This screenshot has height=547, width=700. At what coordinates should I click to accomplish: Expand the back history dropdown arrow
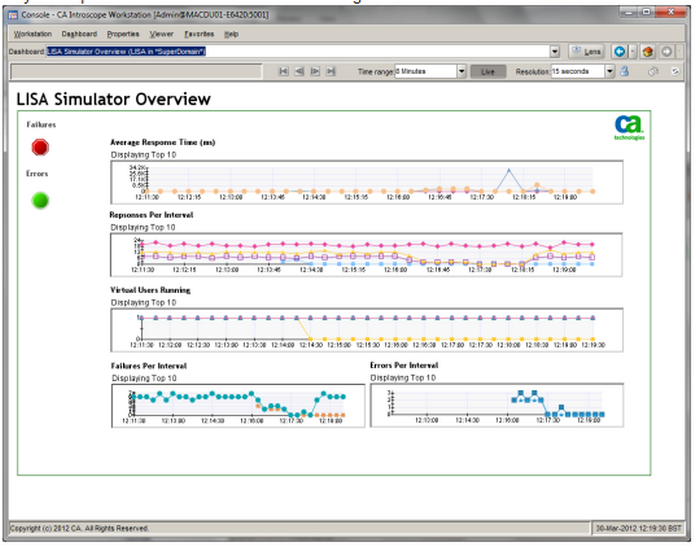(632, 52)
